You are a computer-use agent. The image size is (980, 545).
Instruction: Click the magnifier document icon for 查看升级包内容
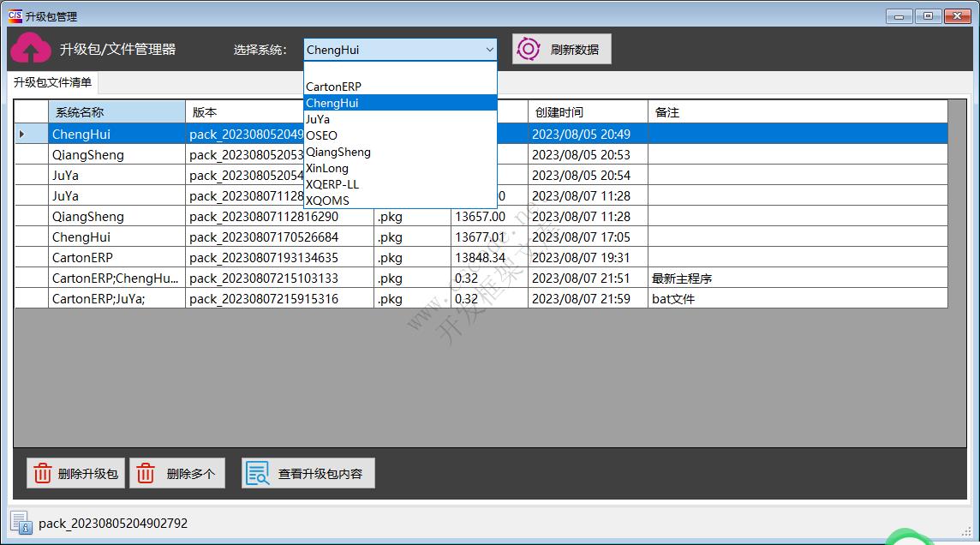pos(257,473)
